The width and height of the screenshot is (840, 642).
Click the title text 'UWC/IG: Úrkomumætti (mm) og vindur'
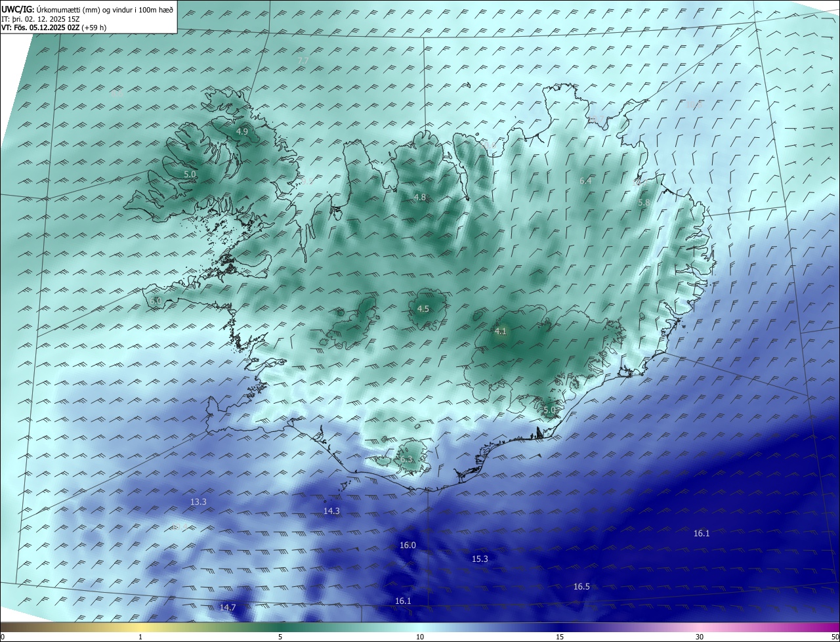[87, 10]
